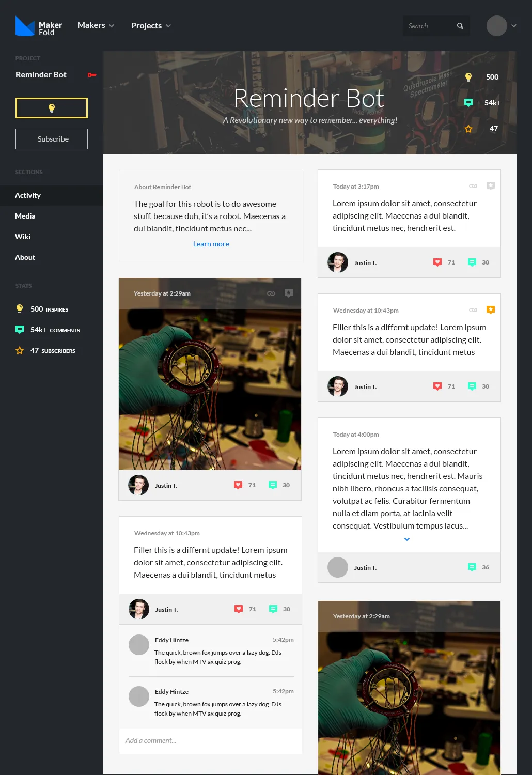
Task: Click Justin T. avatar on right Wednesday post
Action: pyautogui.click(x=338, y=386)
